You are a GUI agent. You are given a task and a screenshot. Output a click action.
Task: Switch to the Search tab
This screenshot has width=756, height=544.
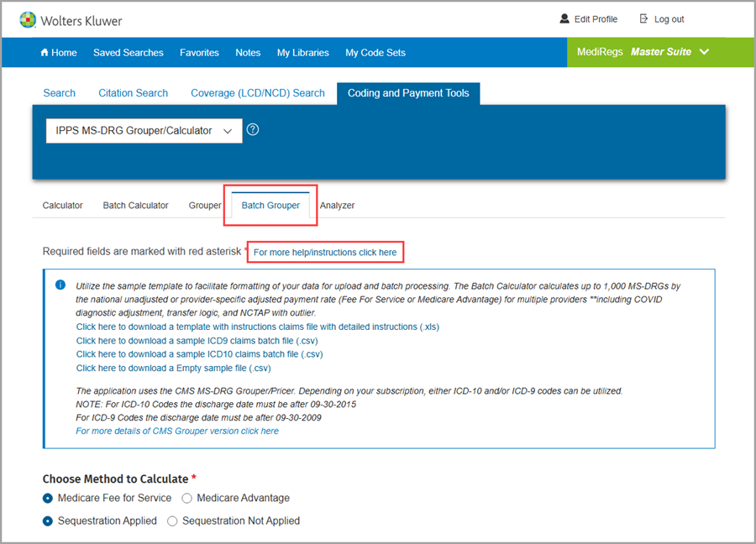click(x=60, y=93)
